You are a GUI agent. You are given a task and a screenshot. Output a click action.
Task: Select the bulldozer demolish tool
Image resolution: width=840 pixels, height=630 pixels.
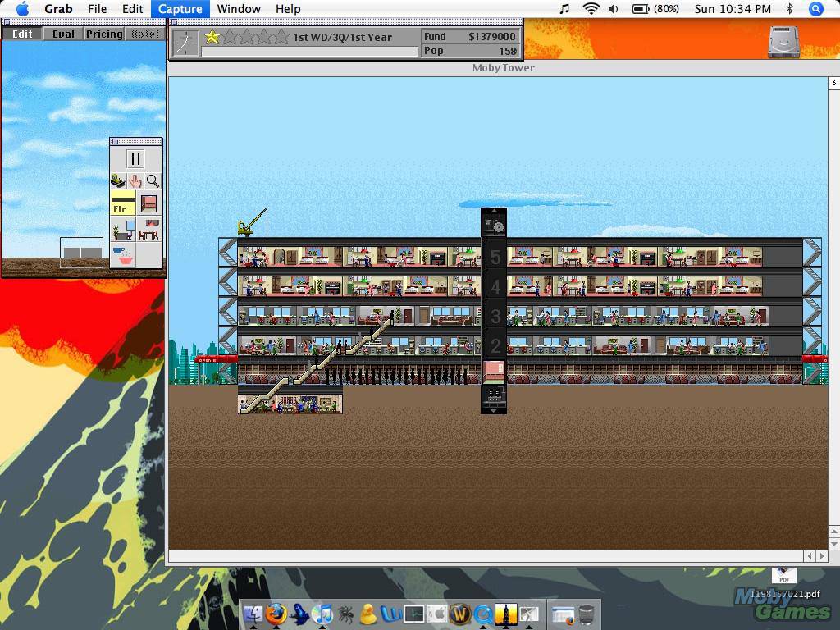118,180
